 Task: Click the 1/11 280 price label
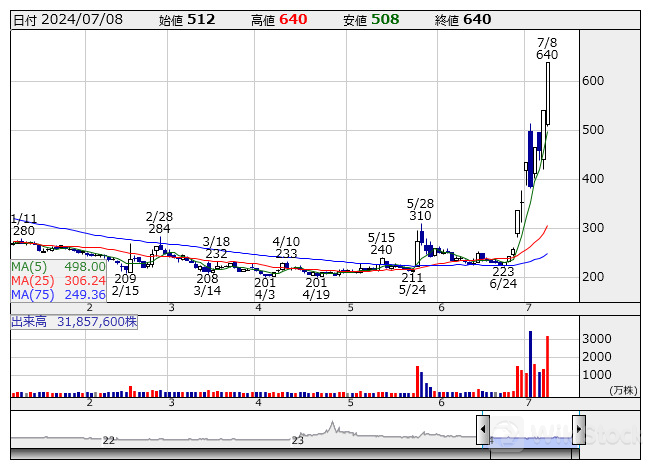[24, 225]
